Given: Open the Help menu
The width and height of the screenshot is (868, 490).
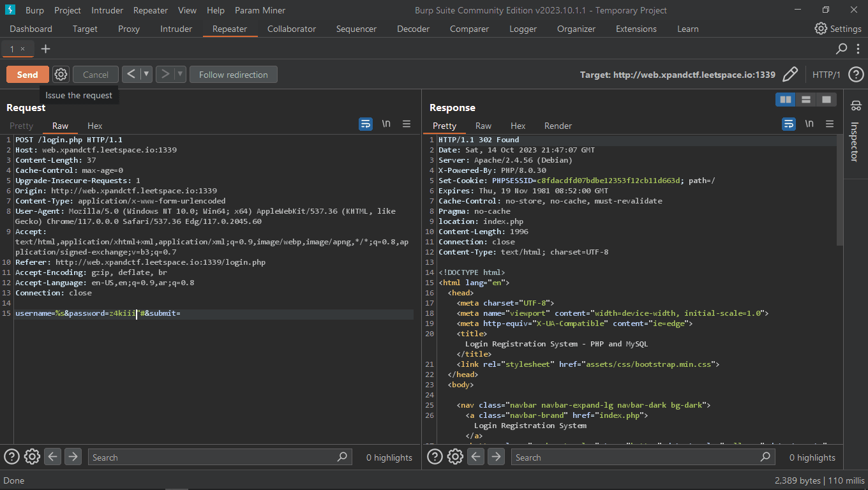Looking at the screenshot, I should [216, 10].
